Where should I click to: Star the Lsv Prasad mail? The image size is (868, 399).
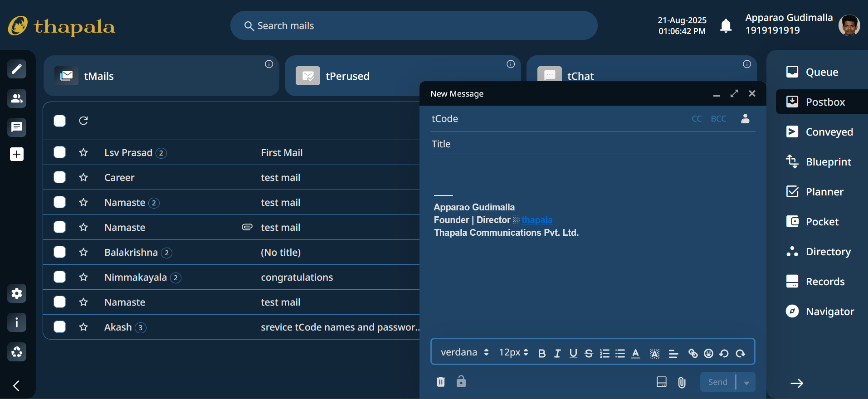click(83, 152)
